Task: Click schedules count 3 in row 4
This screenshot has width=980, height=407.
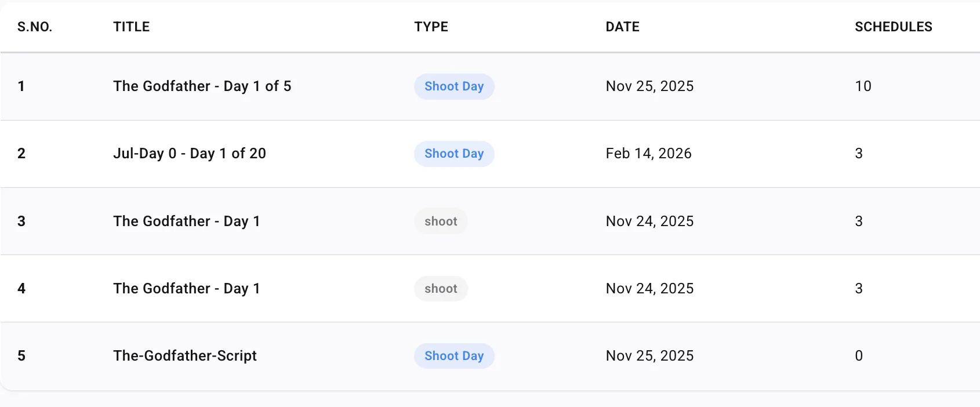Action: [x=859, y=289]
